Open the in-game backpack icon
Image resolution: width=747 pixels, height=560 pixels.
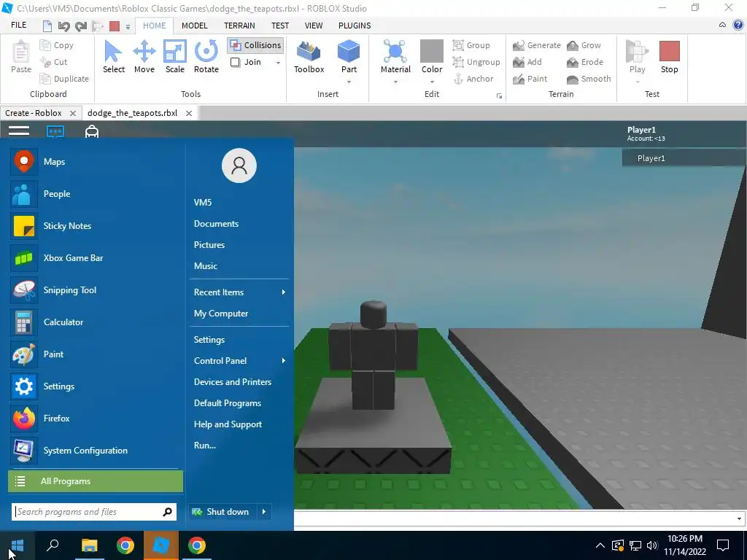click(91, 131)
